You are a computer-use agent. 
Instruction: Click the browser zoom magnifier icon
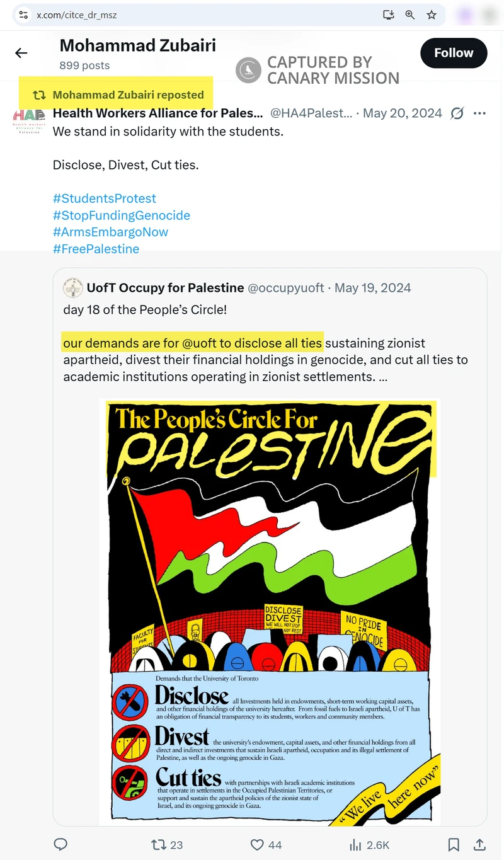pos(410,14)
